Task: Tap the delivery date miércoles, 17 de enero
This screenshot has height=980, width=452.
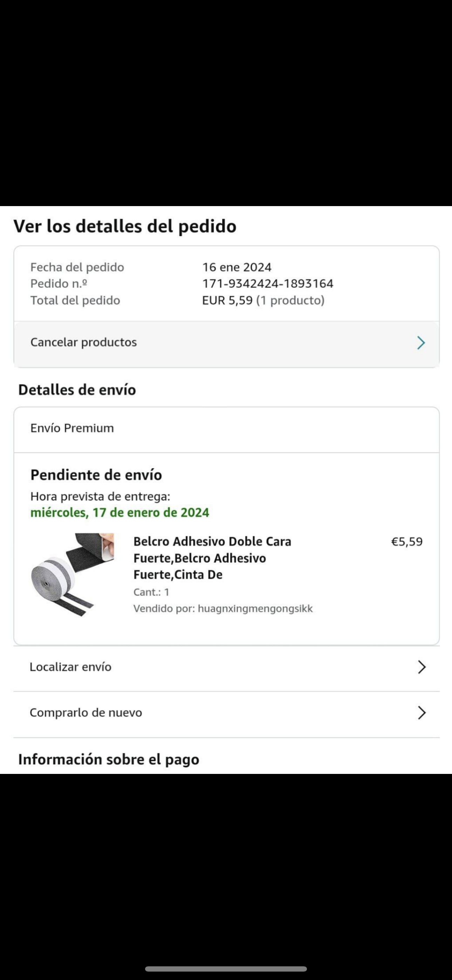Action: [x=120, y=512]
